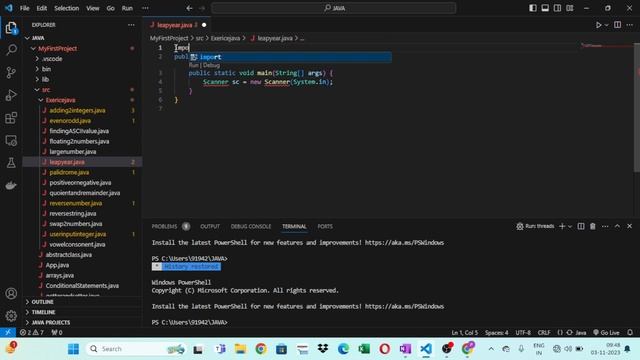The width and height of the screenshot is (640, 360).
Task: Open Explorer Views and More Actions ellipsis
Action: pos(131,25)
